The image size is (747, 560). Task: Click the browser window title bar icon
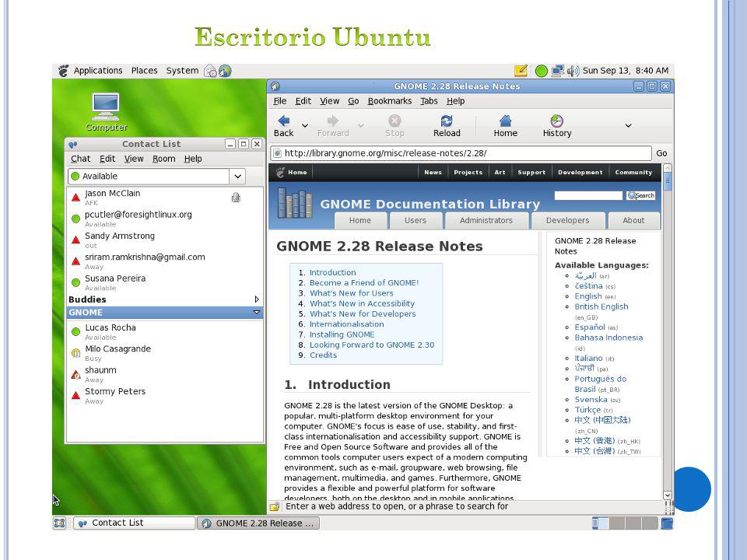(275, 86)
